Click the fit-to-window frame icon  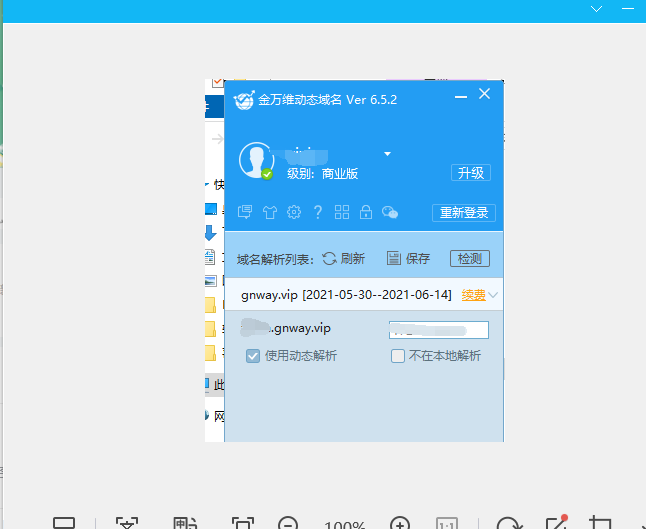(243, 523)
